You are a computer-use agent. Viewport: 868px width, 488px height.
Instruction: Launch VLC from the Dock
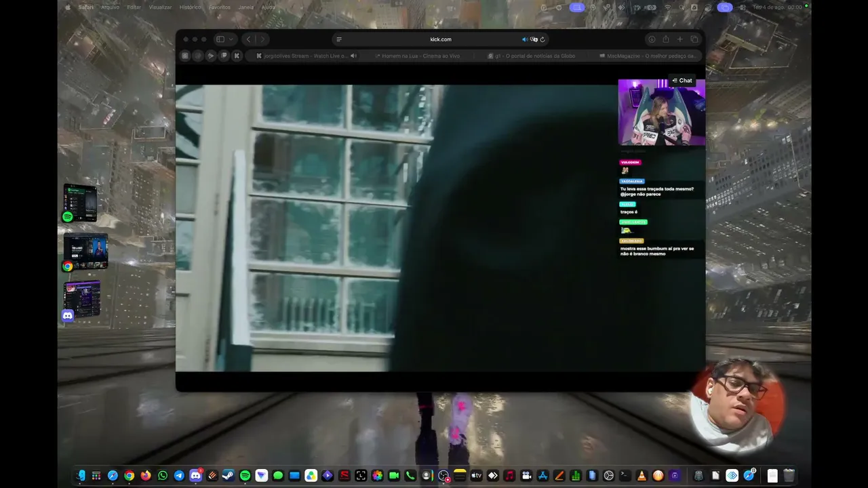click(642, 476)
